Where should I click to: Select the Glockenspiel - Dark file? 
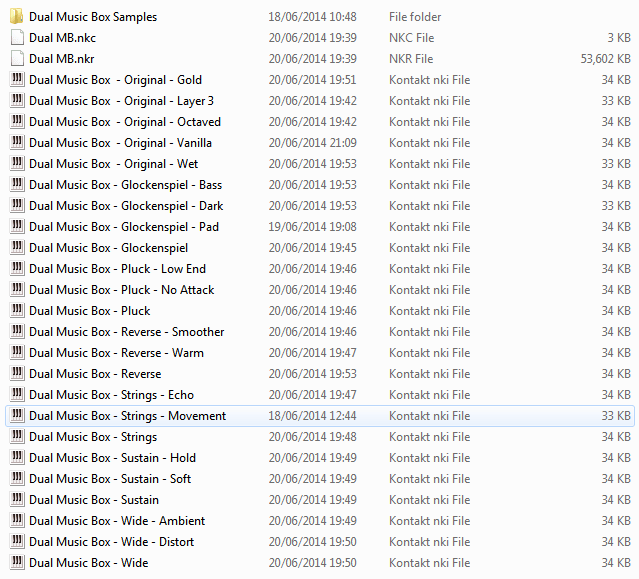coord(126,206)
